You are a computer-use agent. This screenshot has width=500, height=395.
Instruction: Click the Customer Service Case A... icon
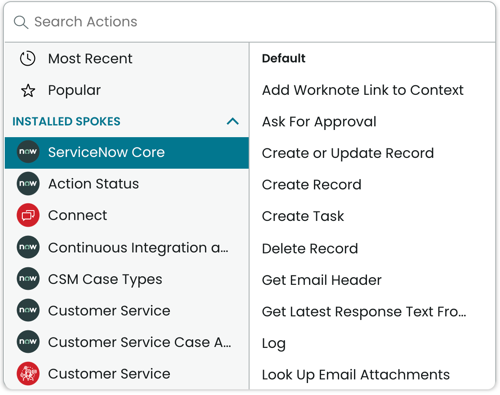point(28,341)
